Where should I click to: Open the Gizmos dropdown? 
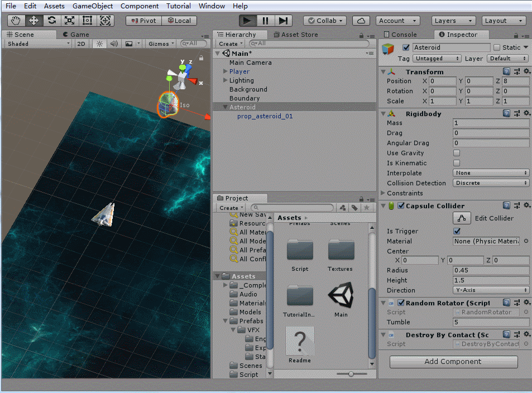161,44
